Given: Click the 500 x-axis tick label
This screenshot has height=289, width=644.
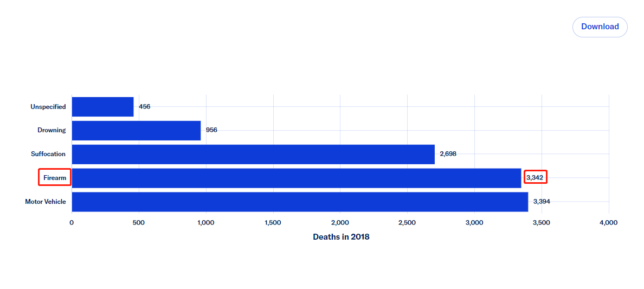Looking at the screenshot, I should coord(139,223).
